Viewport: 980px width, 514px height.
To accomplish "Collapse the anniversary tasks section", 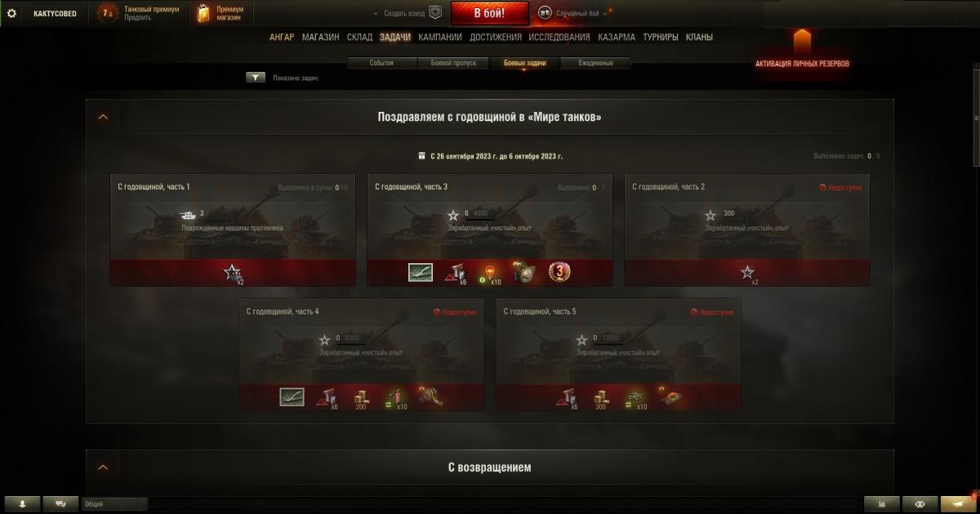I will 103,117.
